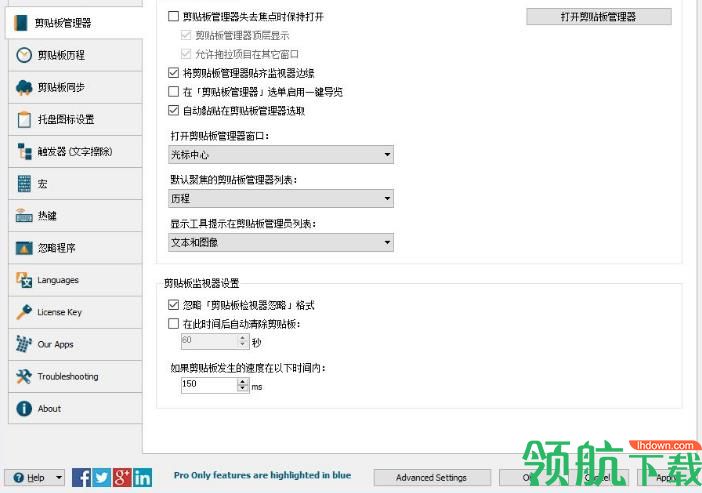Click the cloud icon for 剪贴板同步
Viewport: 702px width, 493px height.
(24, 87)
